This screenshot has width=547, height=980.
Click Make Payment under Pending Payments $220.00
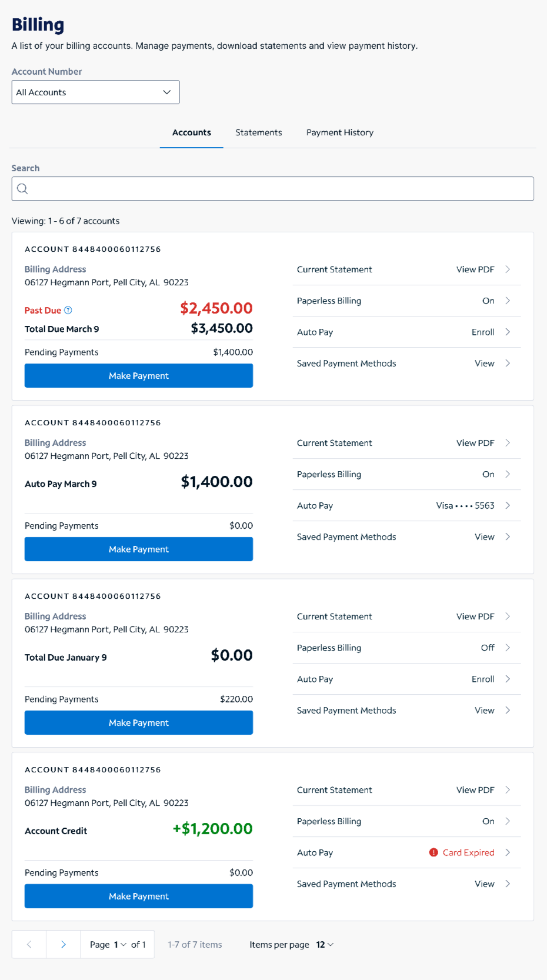click(x=139, y=723)
